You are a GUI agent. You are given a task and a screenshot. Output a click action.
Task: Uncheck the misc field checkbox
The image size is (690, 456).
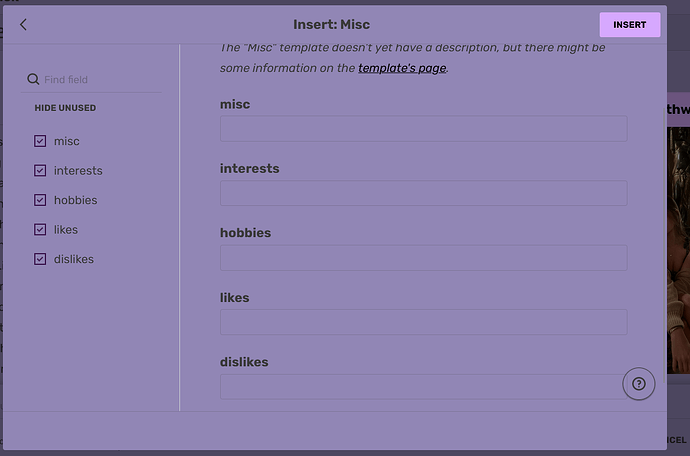[x=40, y=141]
